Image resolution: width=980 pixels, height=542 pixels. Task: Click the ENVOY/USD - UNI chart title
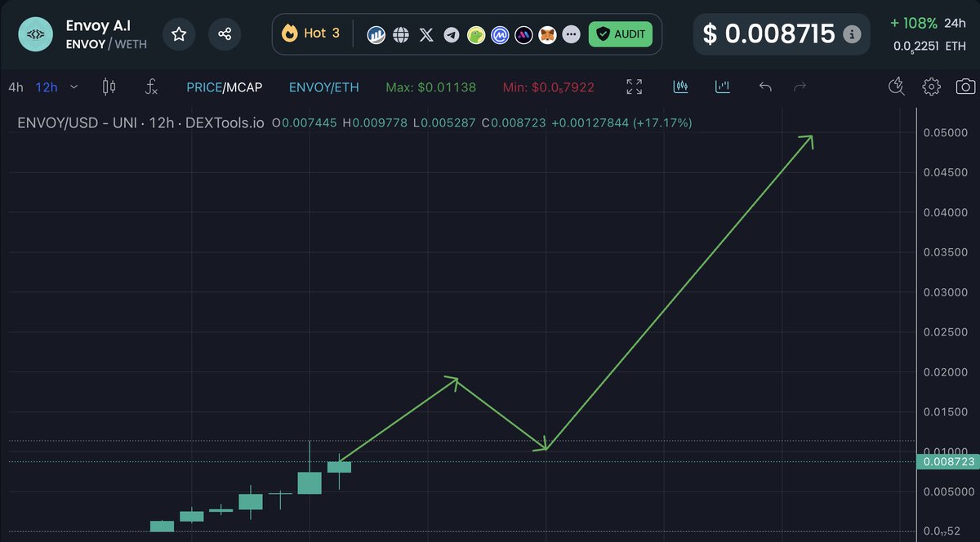tap(140, 123)
